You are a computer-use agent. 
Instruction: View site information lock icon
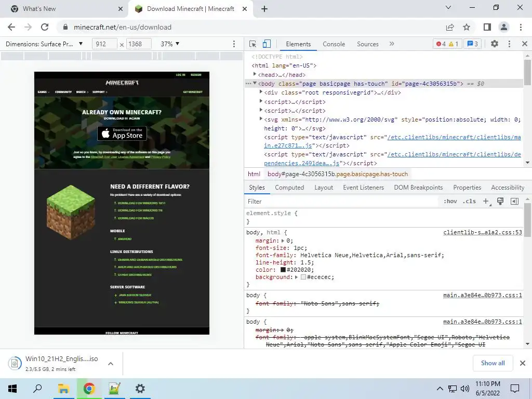65,27
